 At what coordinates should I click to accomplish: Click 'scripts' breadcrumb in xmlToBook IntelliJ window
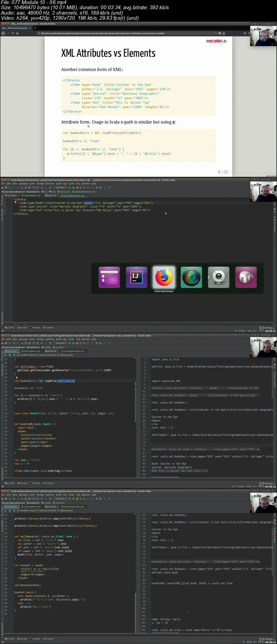point(46,503)
